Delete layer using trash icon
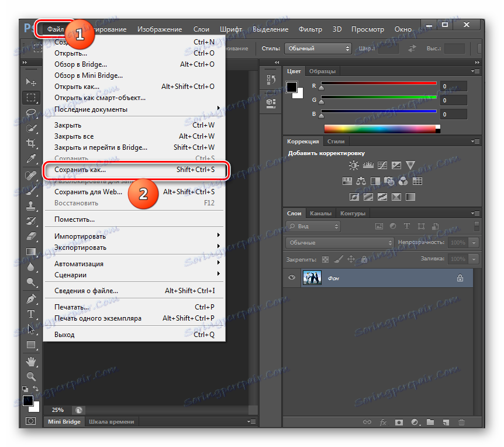 pyautogui.click(x=461, y=422)
